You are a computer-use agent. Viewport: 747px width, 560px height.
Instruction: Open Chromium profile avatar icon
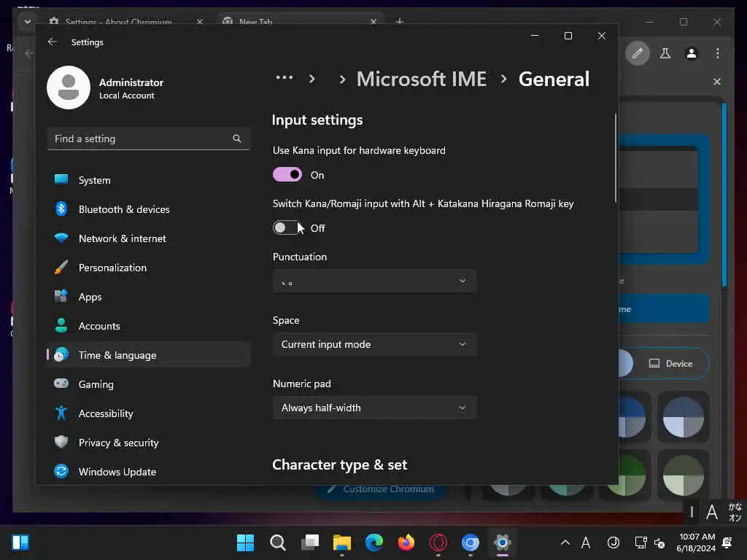pyautogui.click(x=692, y=53)
